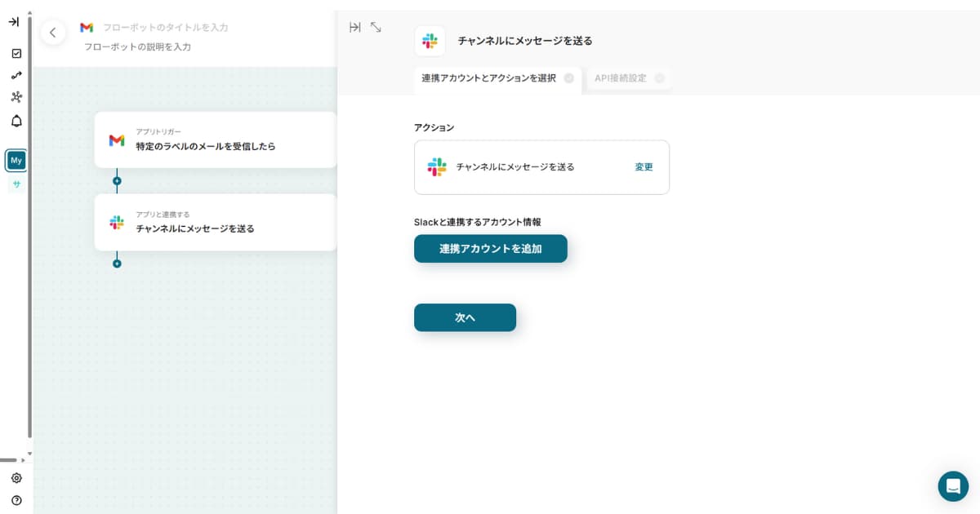The width and height of the screenshot is (980, 514).
Task: Switch to the API接続設定 tab
Action: point(621,78)
